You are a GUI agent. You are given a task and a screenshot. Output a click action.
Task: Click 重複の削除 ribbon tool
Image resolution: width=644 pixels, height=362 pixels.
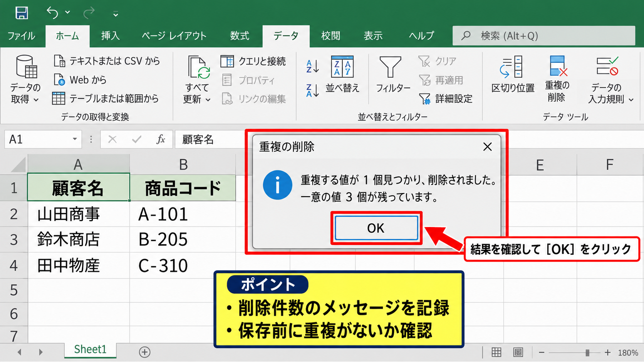(x=557, y=79)
